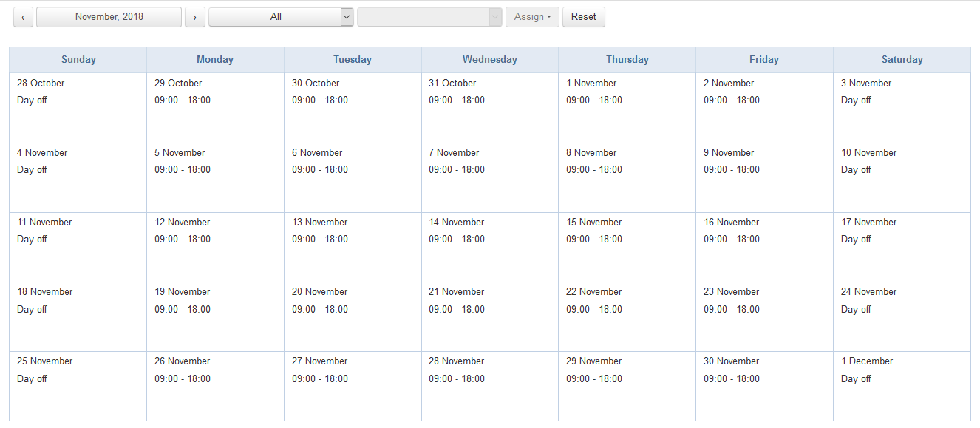Open the disabled secondary filter dropdown
The width and height of the screenshot is (980, 428).
click(429, 16)
